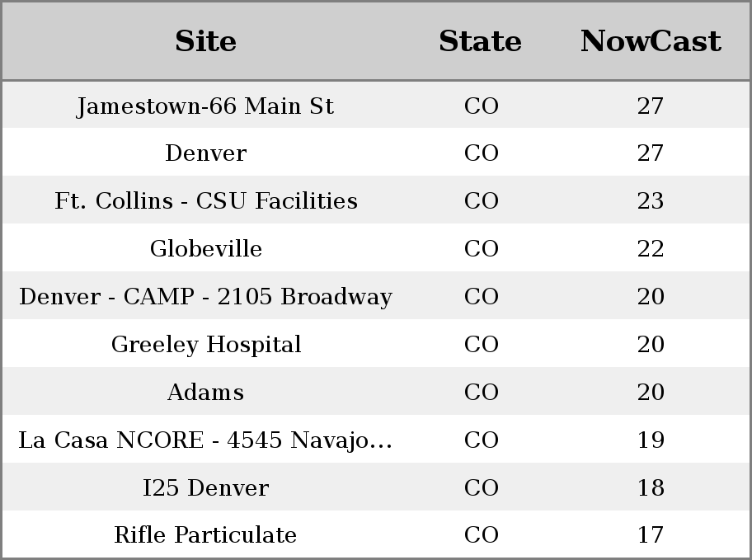The height and width of the screenshot is (560, 752).
Task: Click NowCast value 17 for Rifle Particulate
Action: [x=651, y=535]
